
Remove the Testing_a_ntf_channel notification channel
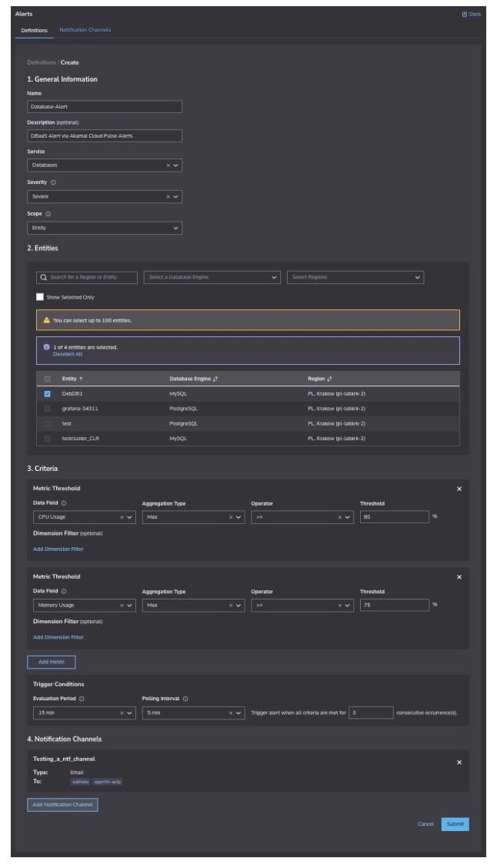tap(459, 763)
